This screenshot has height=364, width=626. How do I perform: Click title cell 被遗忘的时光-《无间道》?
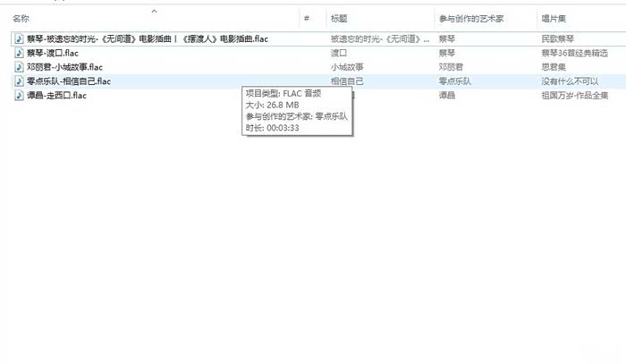tap(380, 38)
